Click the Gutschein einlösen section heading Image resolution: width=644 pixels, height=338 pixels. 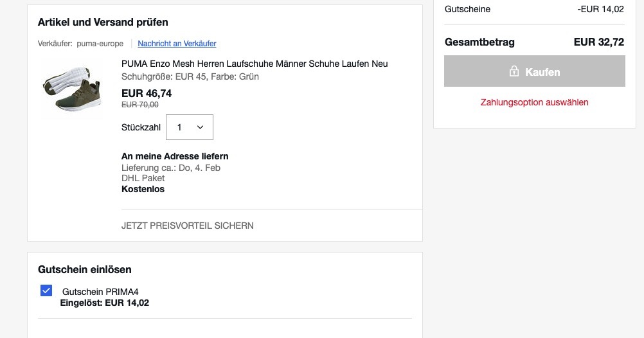click(x=85, y=269)
